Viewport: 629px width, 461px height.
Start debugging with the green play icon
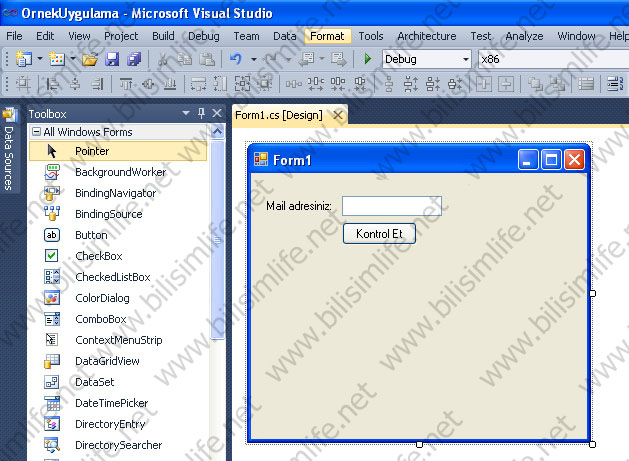click(367, 59)
